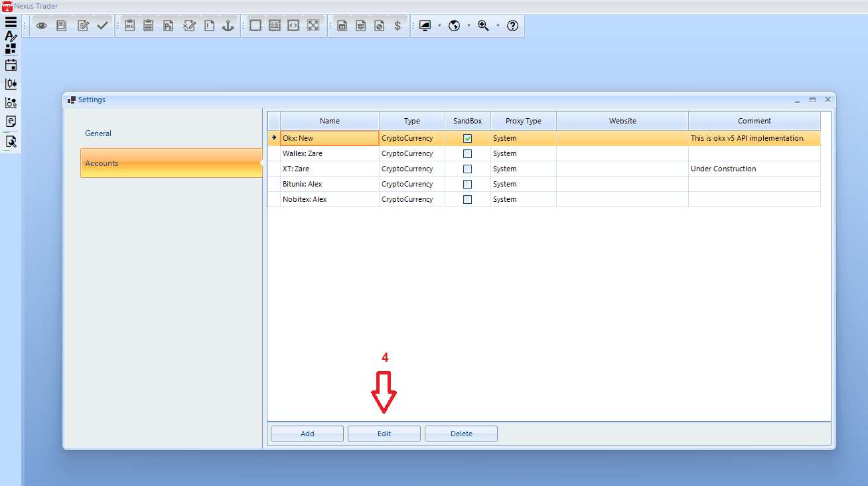The height and width of the screenshot is (486, 868).
Task: Click the dollar sign toolbar icon
Action: coord(398,26)
